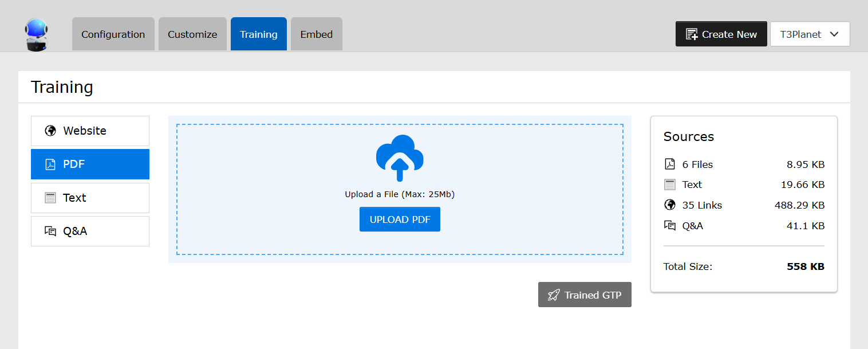
Task: Click the T3Planet dropdown chevron
Action: pos(834,34)
